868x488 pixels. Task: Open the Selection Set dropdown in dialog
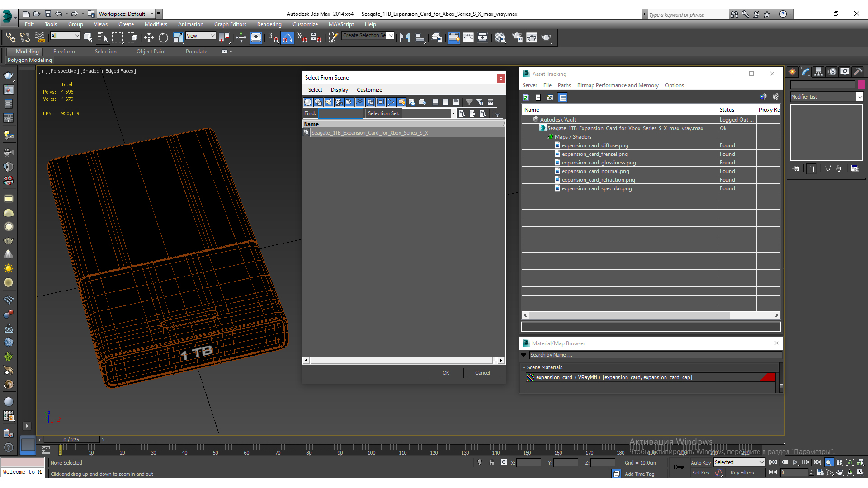(453, 114)
